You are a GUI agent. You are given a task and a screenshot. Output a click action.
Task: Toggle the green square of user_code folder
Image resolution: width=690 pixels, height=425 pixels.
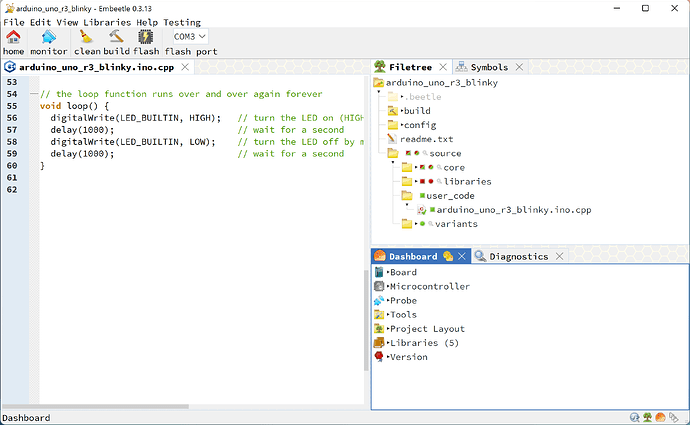pyautogui.click(x=422, y=195)
